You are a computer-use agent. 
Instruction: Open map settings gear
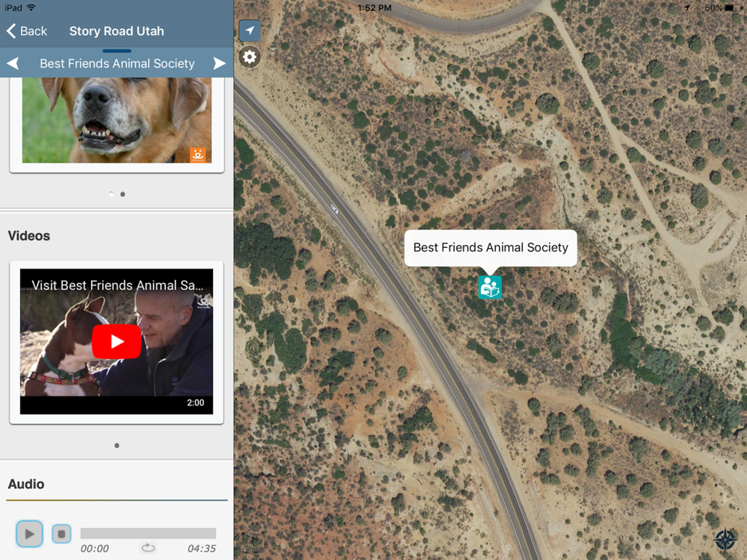[249, 57]
